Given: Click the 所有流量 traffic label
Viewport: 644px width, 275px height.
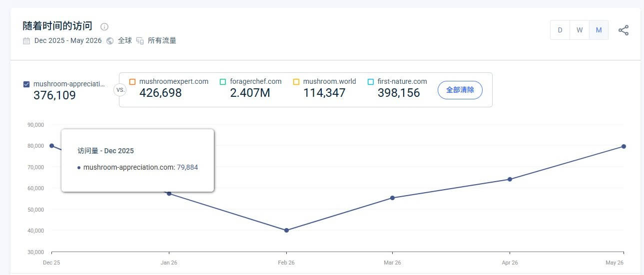Looking at the screenshot, I should point(162,41).
